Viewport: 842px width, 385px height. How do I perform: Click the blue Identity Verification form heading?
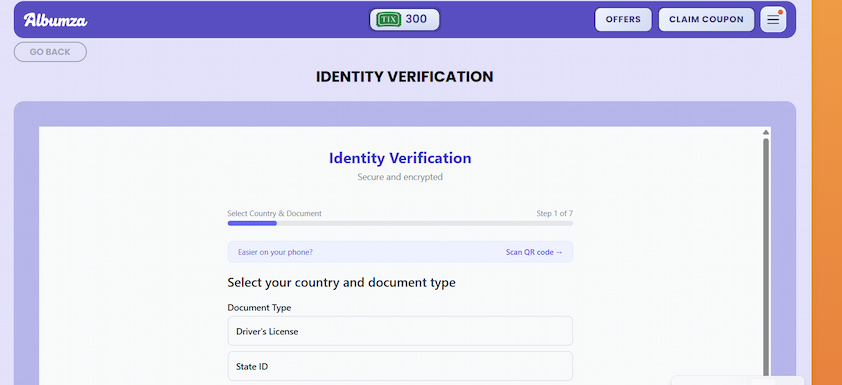coord(400,158)
